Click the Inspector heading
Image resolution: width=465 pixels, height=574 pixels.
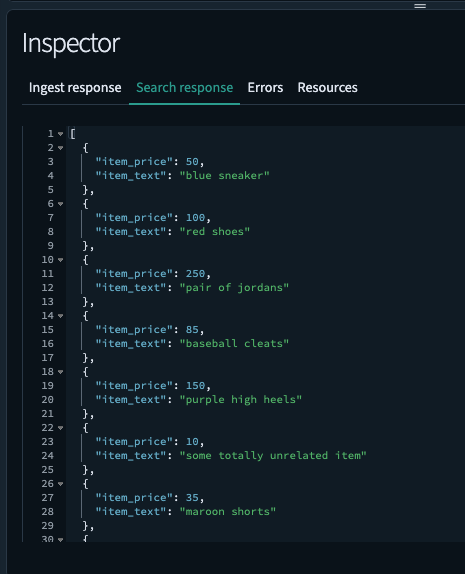point(71,44)
